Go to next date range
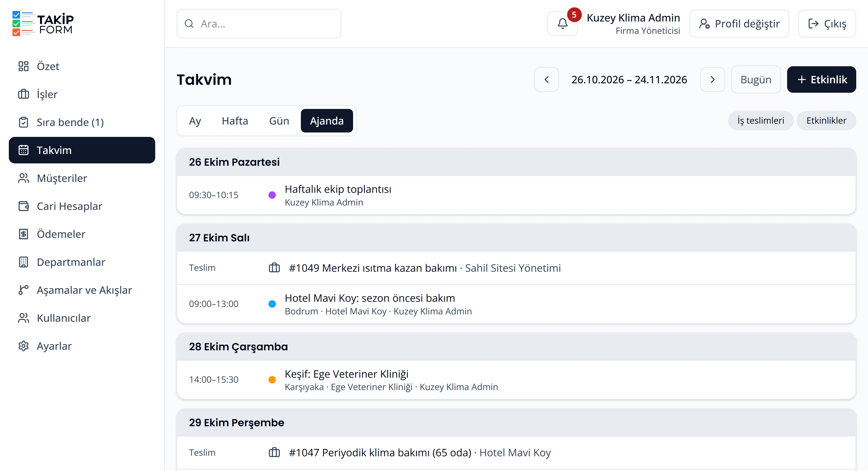 coord(712,79)
